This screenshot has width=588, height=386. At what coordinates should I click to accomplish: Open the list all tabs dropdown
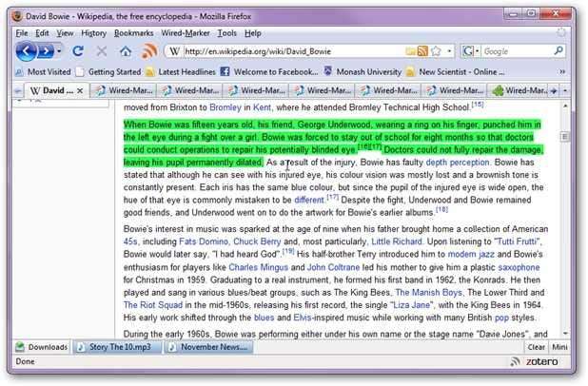(565, 91)
